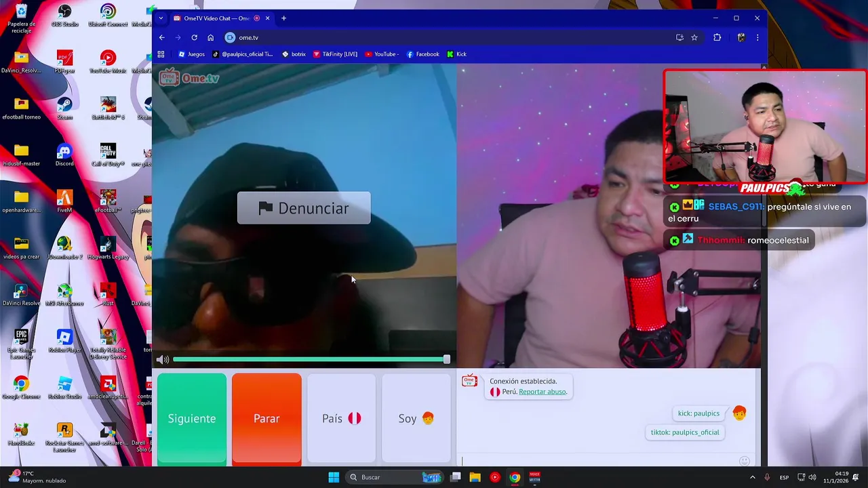Image resolution: width=868 pixels, height=488 pixels.
Task: Open the MSI Afterburner desktop shortcut
Action: 64,295
